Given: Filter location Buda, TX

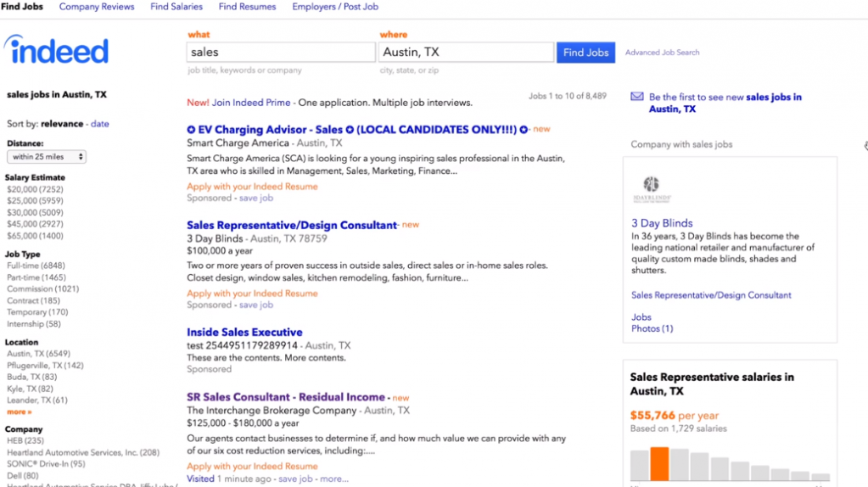Looking at the screenshot, I should (x=31, y=377).
